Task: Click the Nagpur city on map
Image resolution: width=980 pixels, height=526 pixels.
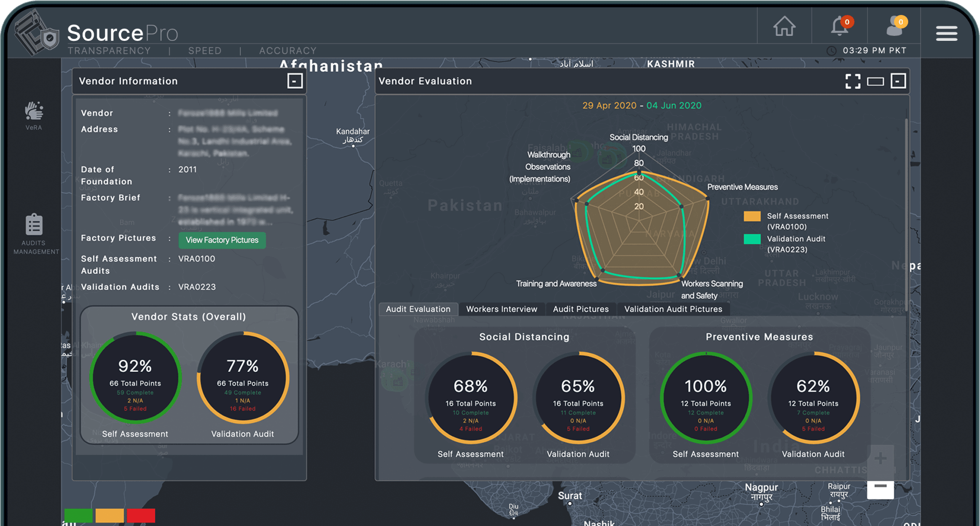Action: coord(761,492)
